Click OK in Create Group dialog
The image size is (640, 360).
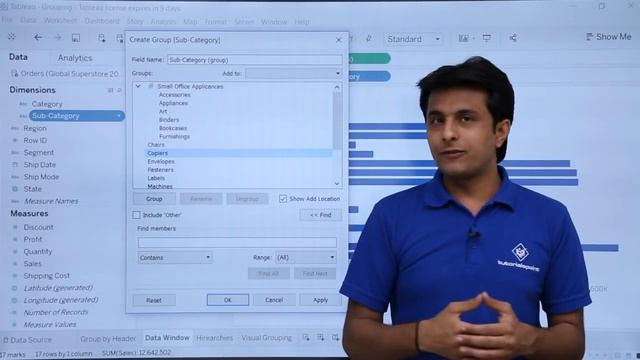point(228,300)
